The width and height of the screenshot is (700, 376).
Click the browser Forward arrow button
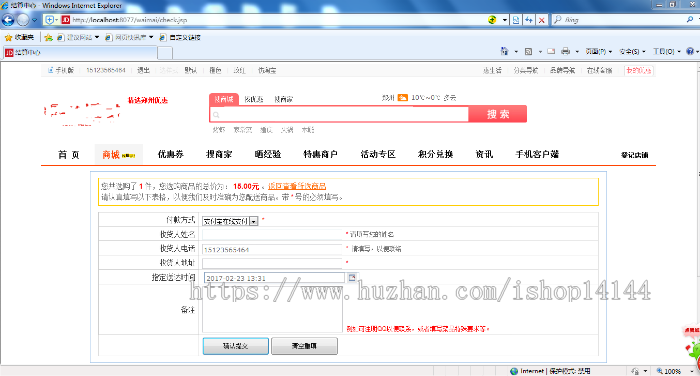pos(23,20)
